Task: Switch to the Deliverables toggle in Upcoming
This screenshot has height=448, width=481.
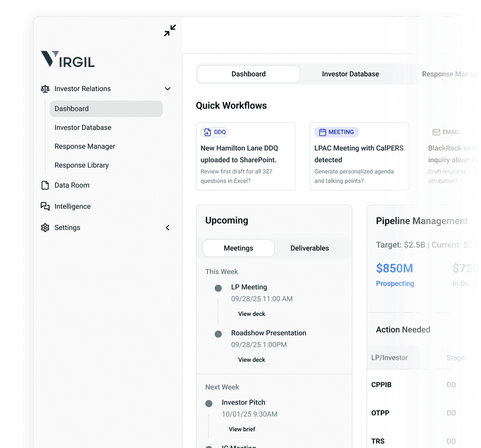Action: point(309,248)
